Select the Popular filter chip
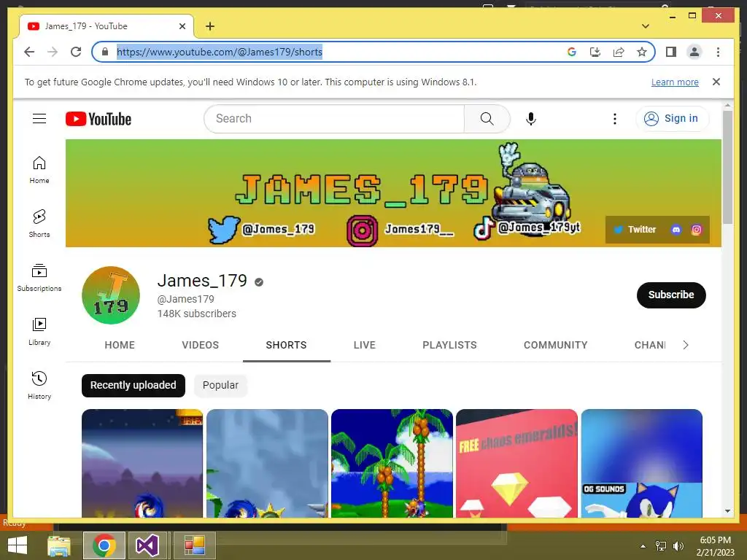 220,385
